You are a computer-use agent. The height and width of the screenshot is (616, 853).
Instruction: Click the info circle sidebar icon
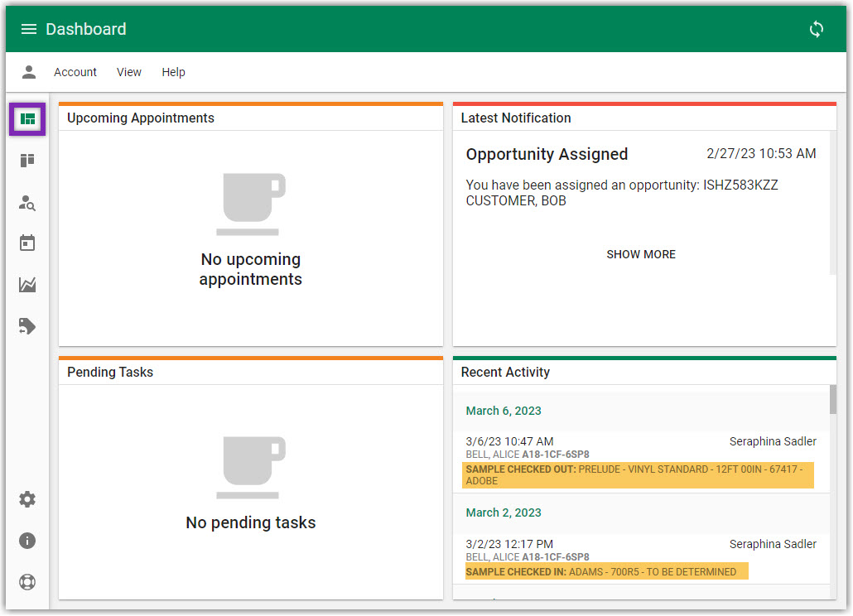[x=27, y=541]
